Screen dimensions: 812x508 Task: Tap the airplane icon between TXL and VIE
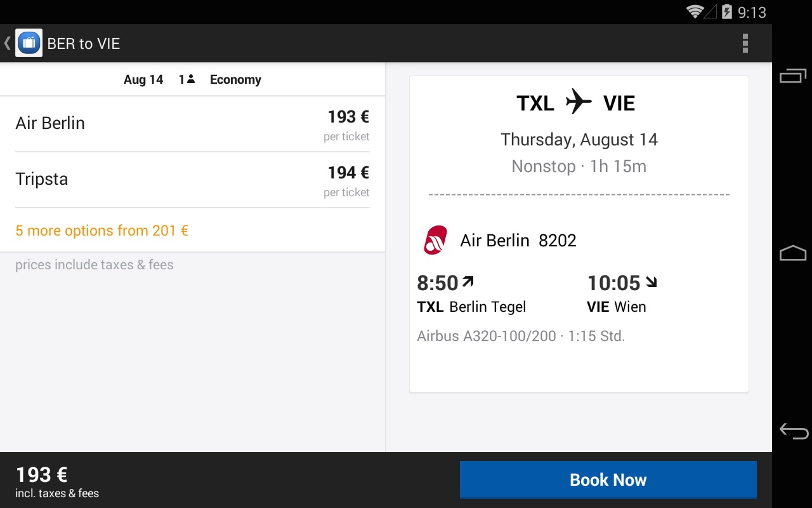[578, 102]
